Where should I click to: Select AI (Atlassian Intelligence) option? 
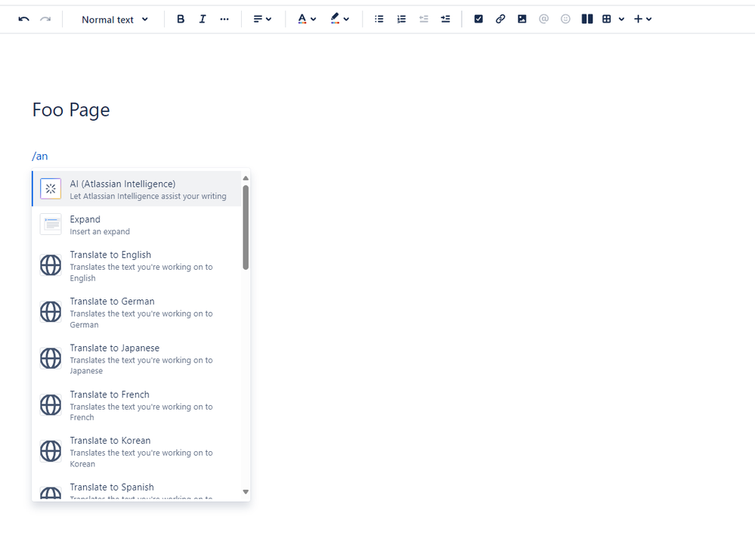tap(136, 189)
